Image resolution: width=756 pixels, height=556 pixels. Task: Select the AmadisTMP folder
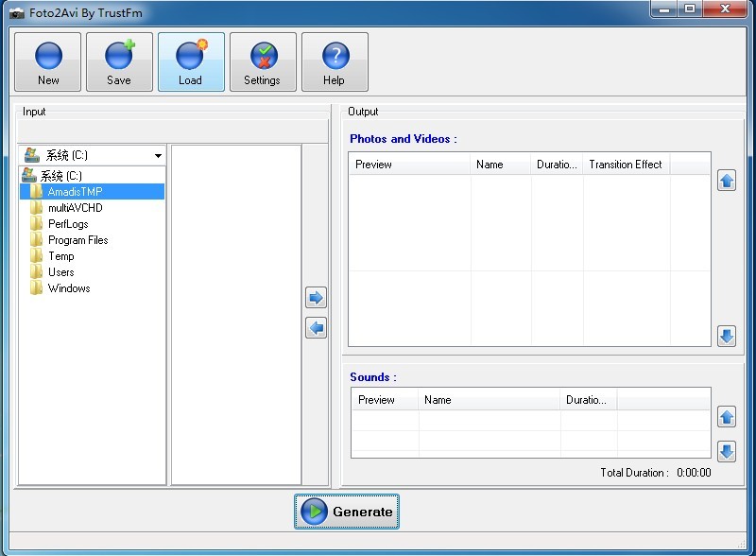pyautogui.click(x=75, y=192)
